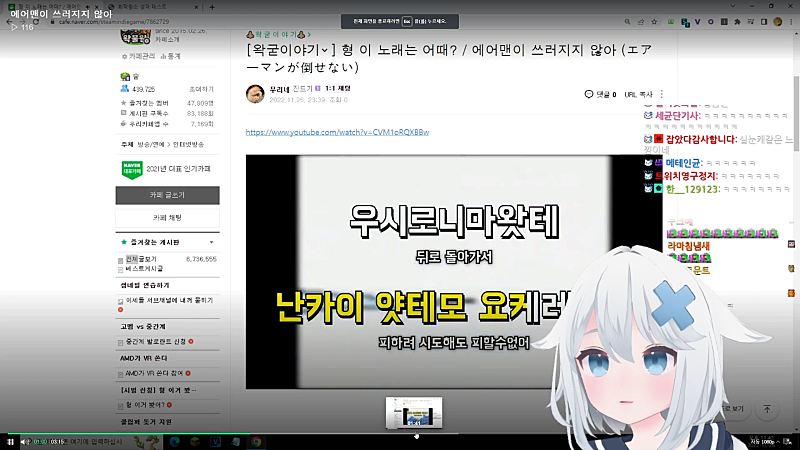The image size is (800, 450).
Task: Open the 댓글 0 comments link
Action: coord(601,94)
